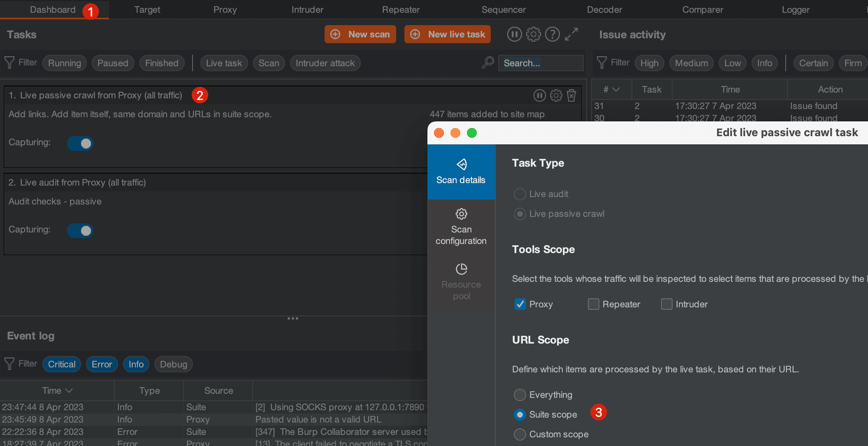
Task: Select the Custom scope radio button
Action: tap(519, 434)
